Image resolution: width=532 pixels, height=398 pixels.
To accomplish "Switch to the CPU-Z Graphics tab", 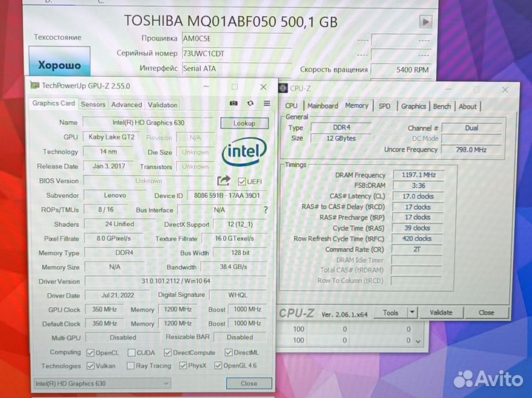I will 413,106.
